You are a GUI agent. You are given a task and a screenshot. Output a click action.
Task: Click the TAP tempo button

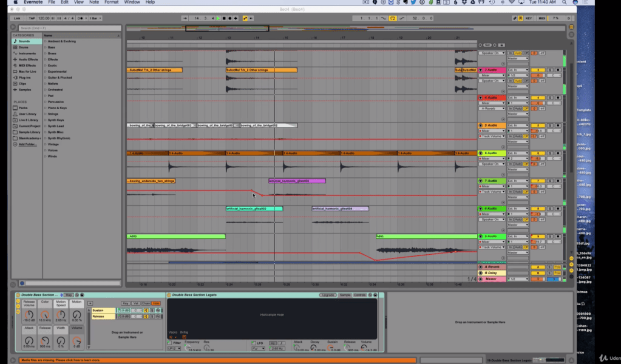(x=32, y=18)
